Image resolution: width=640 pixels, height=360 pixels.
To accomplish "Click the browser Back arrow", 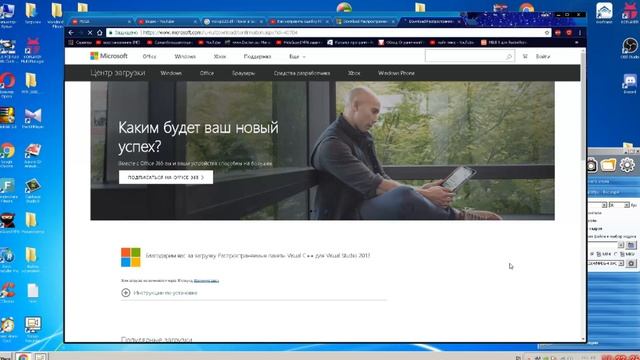I will 71,32.
